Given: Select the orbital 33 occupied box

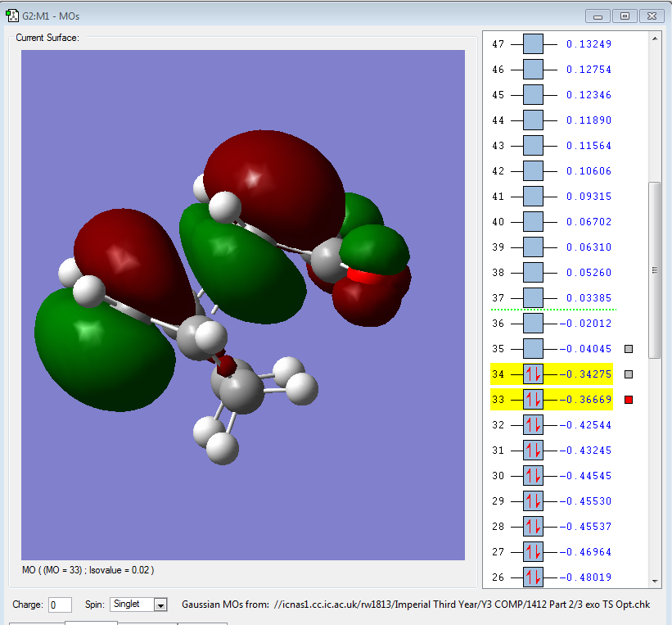Looking at the screenshot, I should click(533, 400).
